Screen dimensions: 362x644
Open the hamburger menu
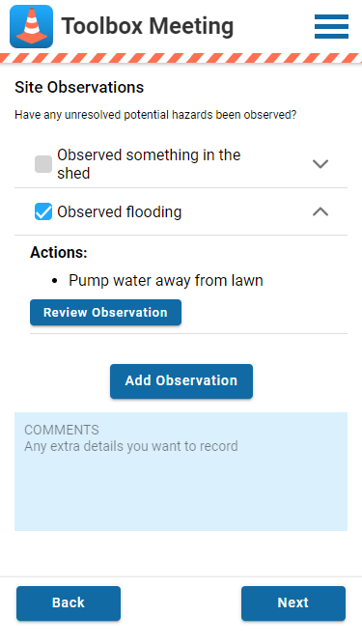pos(331,26)
